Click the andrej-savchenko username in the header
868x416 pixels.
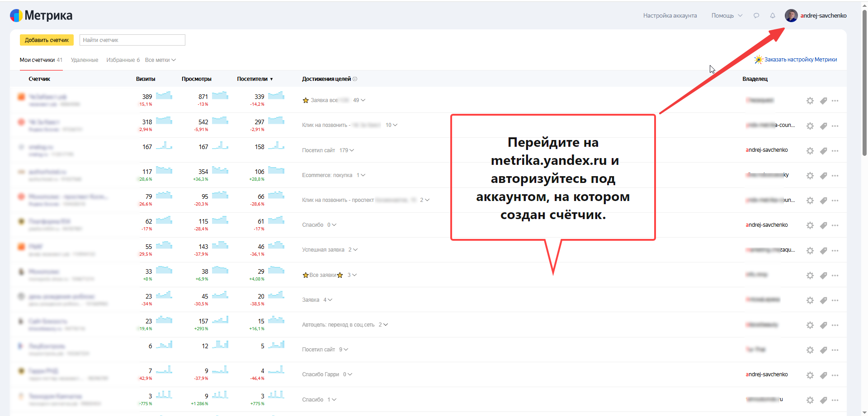click(x=823, y=15)
